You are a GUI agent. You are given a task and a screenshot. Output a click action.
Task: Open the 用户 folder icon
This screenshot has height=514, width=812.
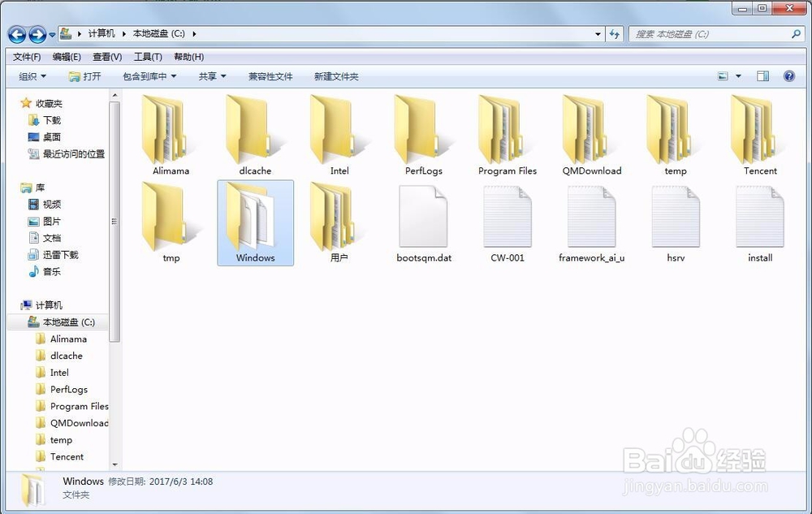(334, 217)
